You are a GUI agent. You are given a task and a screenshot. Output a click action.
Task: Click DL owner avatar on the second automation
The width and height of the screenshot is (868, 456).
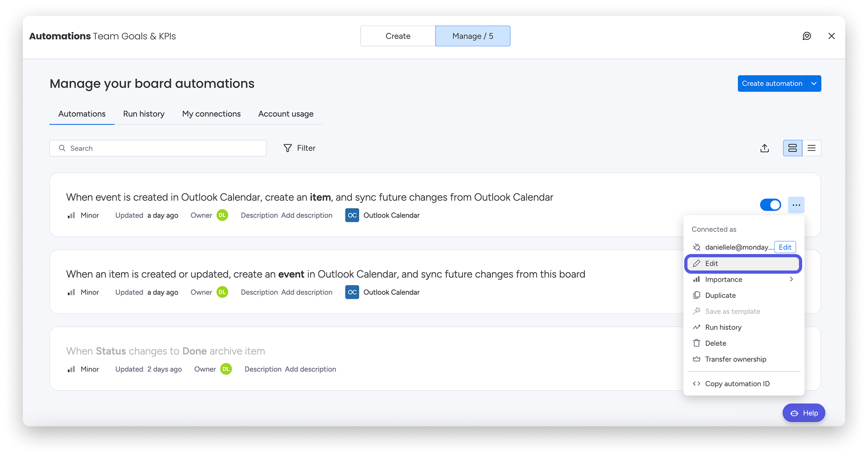(x=222, y=292)
